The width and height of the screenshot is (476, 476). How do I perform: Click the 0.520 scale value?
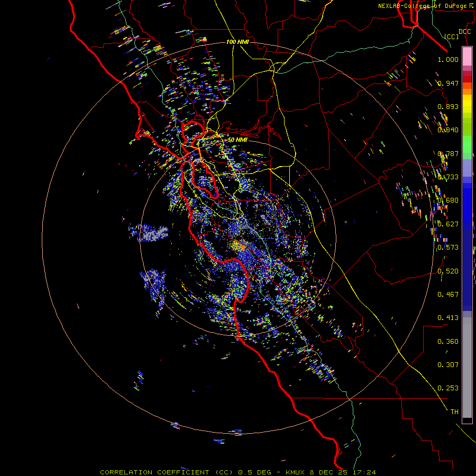coord(448,271)
